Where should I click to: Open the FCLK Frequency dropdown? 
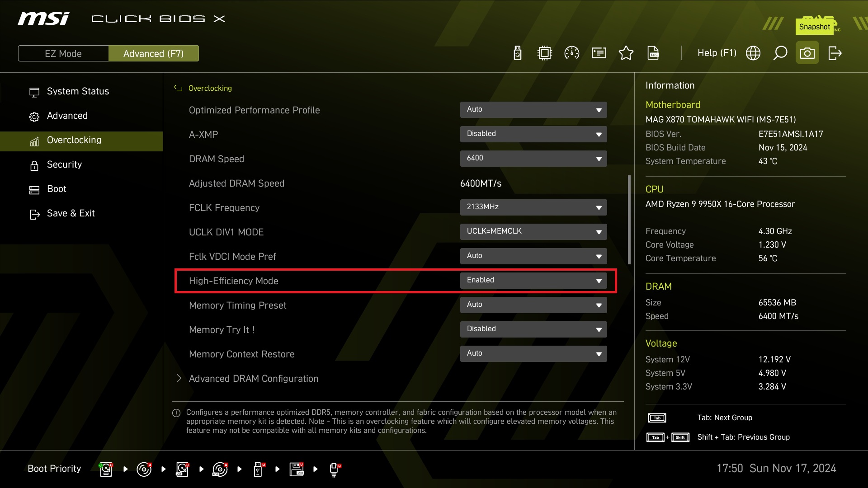pyautogui.click(x=533, y=207)
